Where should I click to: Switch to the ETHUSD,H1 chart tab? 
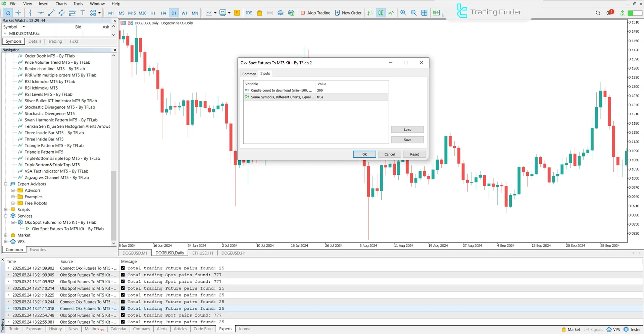click(x=202, y=253)
